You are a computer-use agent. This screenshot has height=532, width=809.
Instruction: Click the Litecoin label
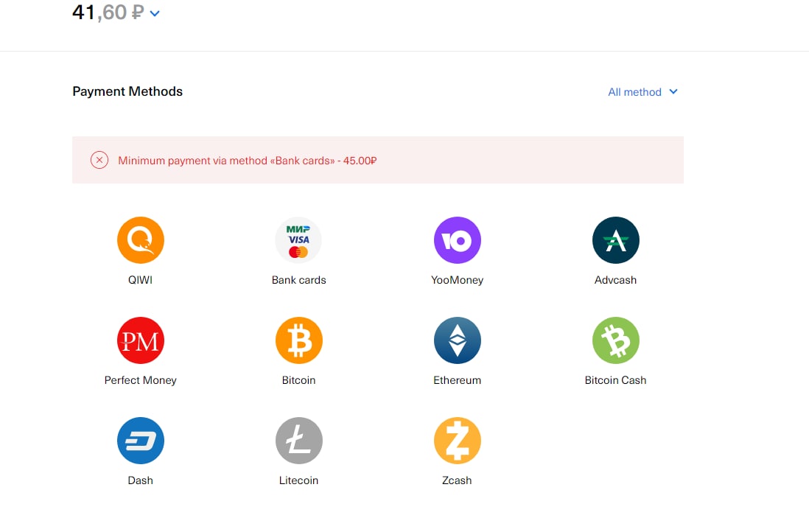tap(298, 480)
